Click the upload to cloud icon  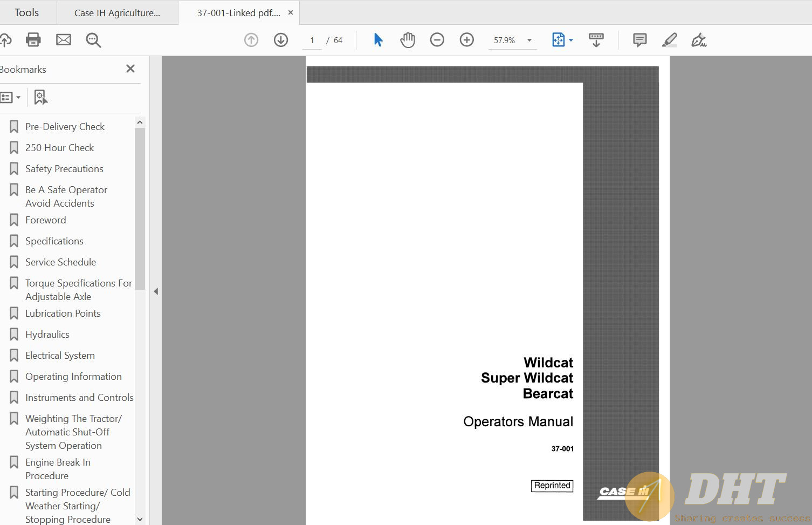[x=5, y=40]
